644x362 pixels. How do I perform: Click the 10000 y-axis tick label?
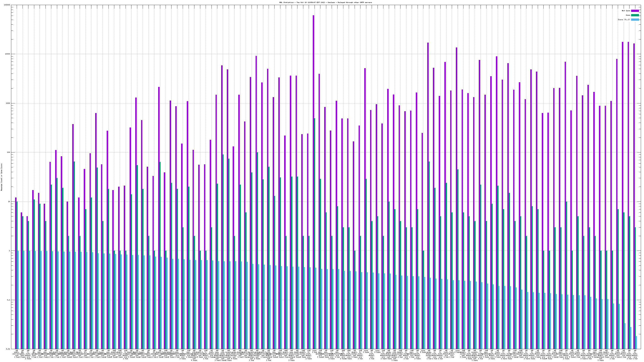point(7,54)
